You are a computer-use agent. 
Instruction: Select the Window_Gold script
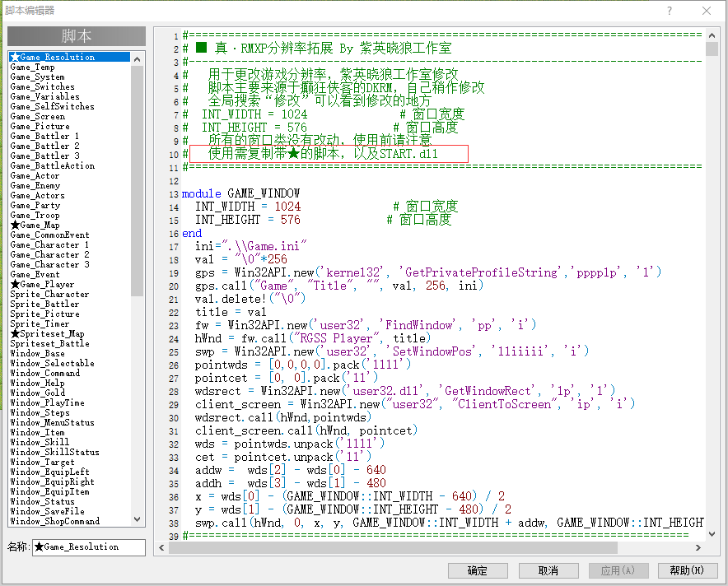click(x=70, y=393)
